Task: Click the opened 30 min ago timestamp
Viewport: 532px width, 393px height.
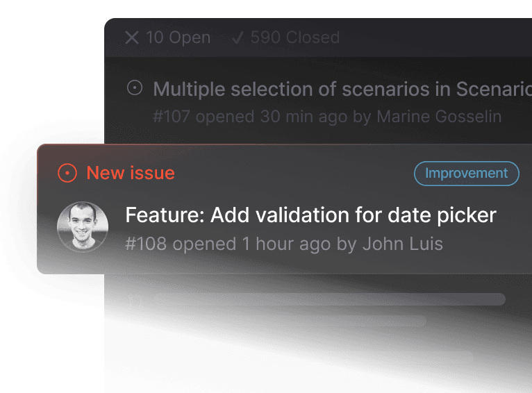Action: (272, 116)
